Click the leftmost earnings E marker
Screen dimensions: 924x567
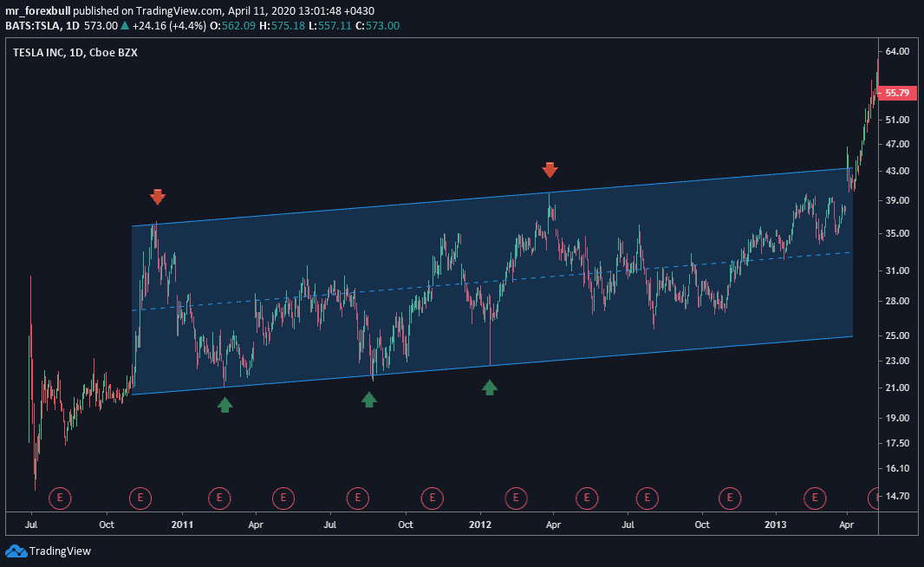[60, 498]
